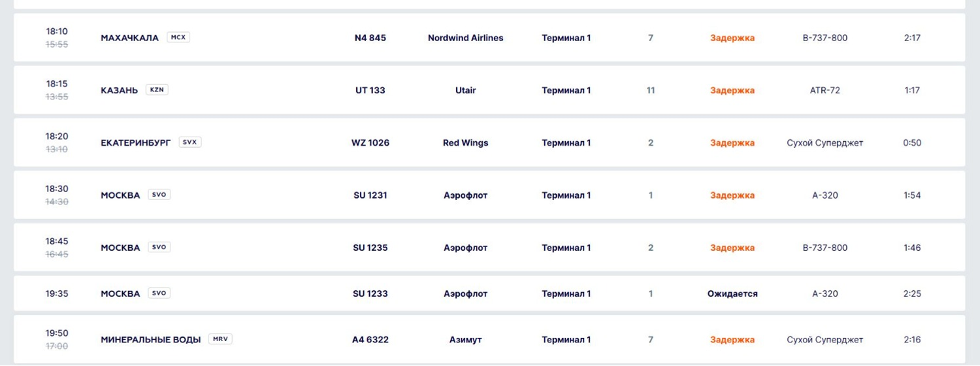The width and height of the screenshot is (980, 366).
Task: Click the SVO badge in the SU 1231 row
Action: [159, 195]
